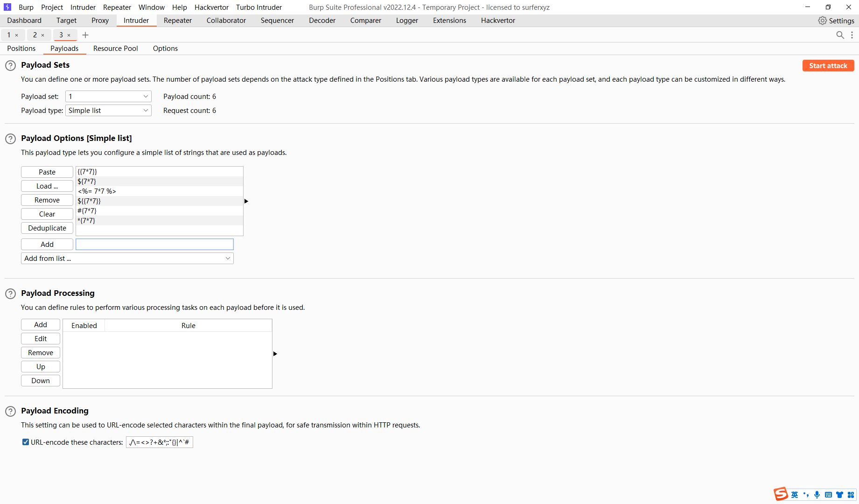The width and height of the screenshot is (859, 504).
Task: Open the Payload Encoding help icon
Action: coord(10,412)
